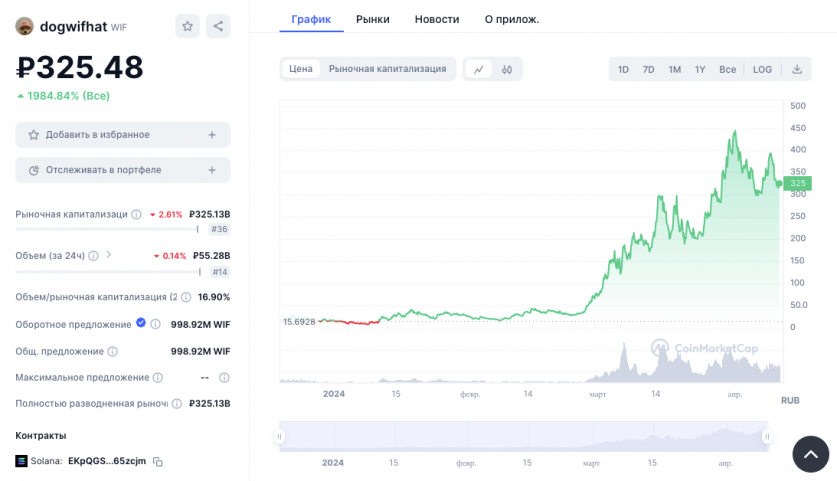837x481 pixels.
Task: Click the 325 current price label on axis
Action: tap(797, 183)
